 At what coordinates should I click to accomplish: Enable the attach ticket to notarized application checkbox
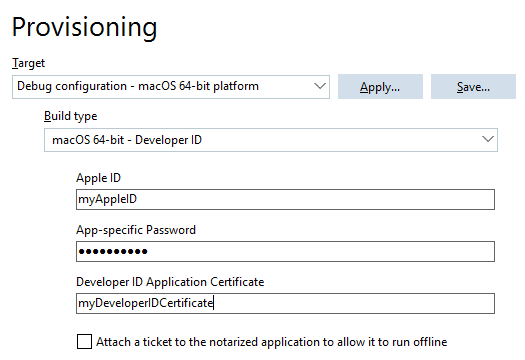point(84,342)
